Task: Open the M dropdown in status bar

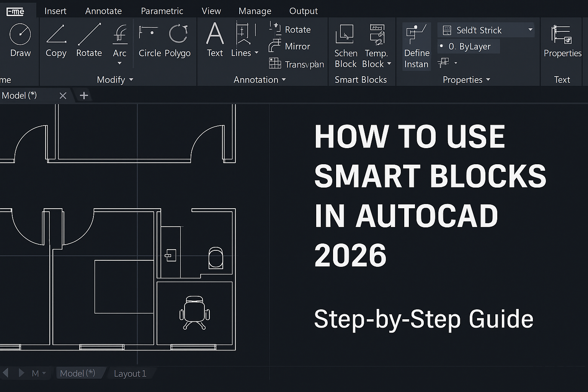Action: [39, 373]
